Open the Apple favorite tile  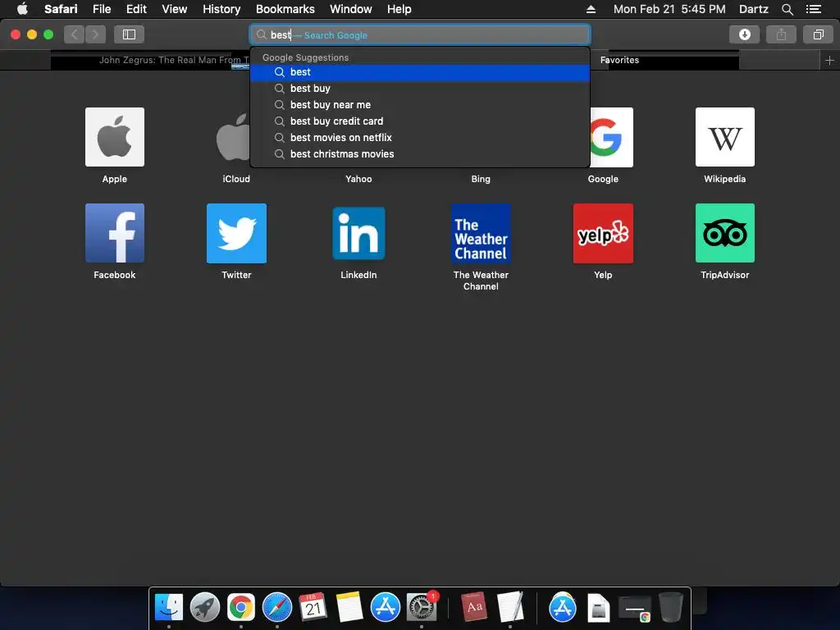[x=115, y=137]
